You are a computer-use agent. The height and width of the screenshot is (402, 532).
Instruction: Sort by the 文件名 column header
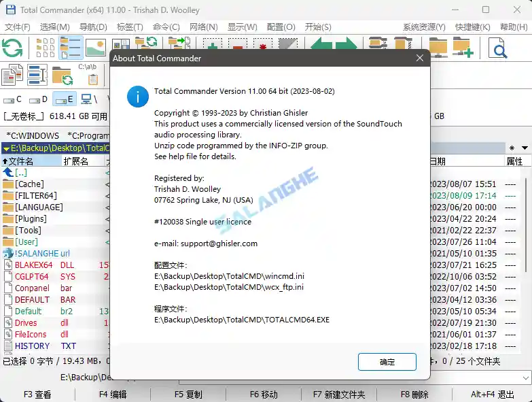tap(31, 161)
